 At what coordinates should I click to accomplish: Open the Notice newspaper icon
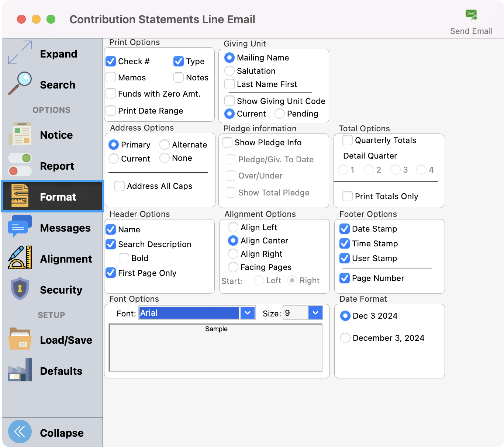tap(20, 134)
